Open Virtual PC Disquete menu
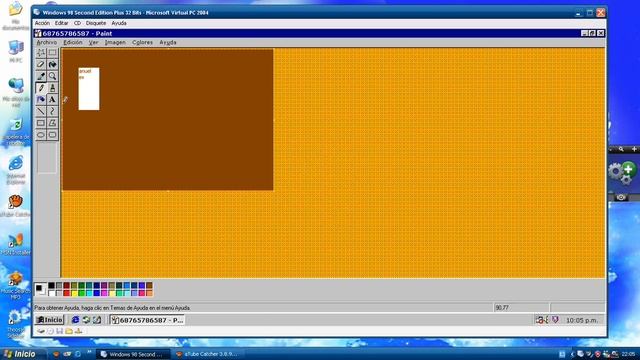Viewport: 640px width, 360px height. coord(96,23)
